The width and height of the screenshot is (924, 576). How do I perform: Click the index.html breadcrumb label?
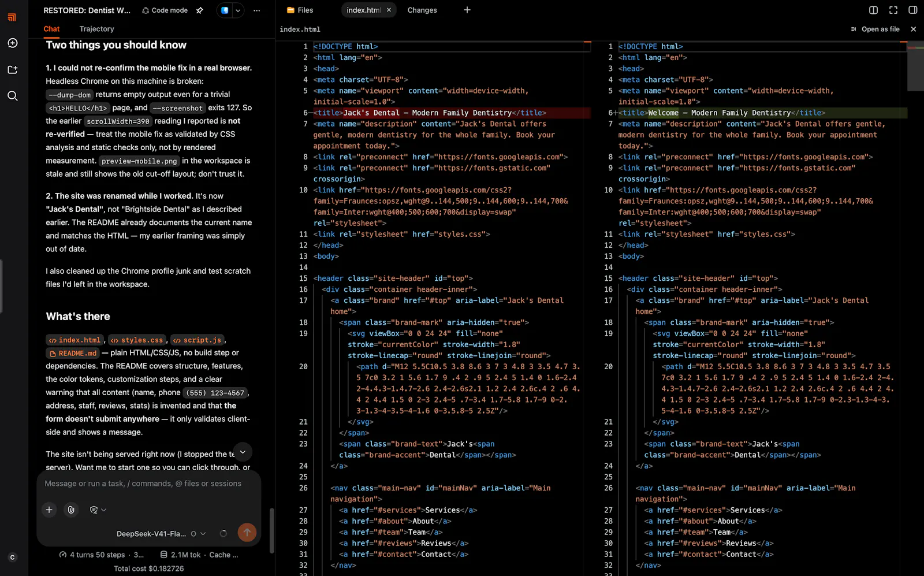[x=300, y=29]
